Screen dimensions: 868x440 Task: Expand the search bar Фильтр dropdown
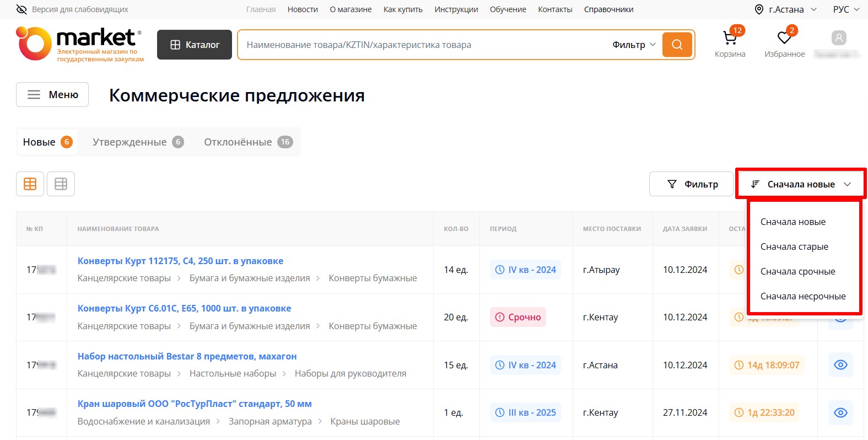tap(634, 45)
